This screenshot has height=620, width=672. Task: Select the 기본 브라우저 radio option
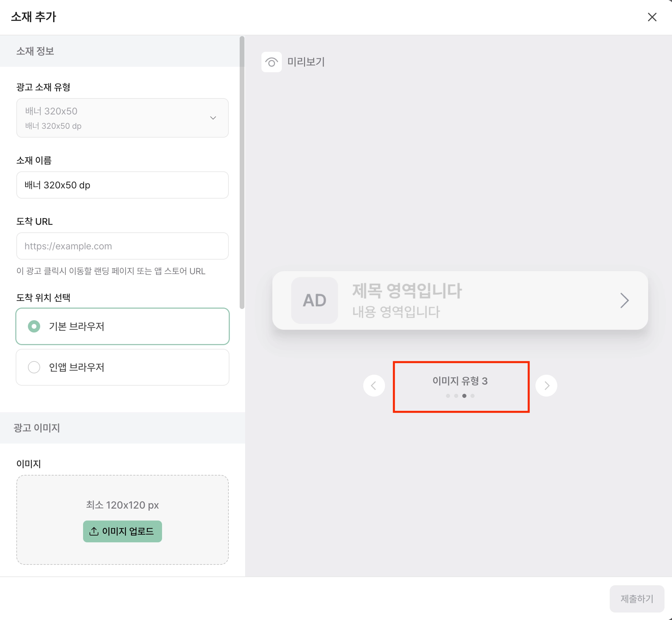pos(34,326)
